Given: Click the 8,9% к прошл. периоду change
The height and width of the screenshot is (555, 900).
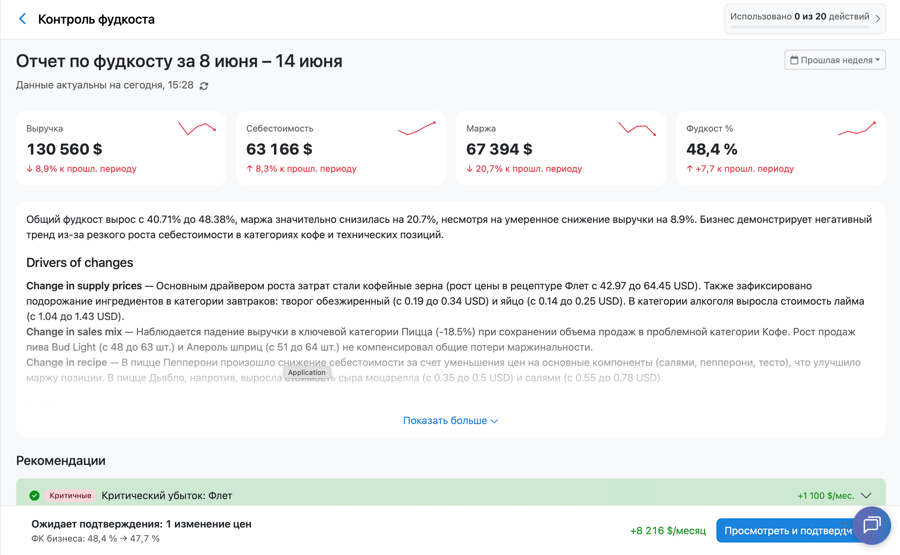Looking at the screenshot, I should (82, 168).
